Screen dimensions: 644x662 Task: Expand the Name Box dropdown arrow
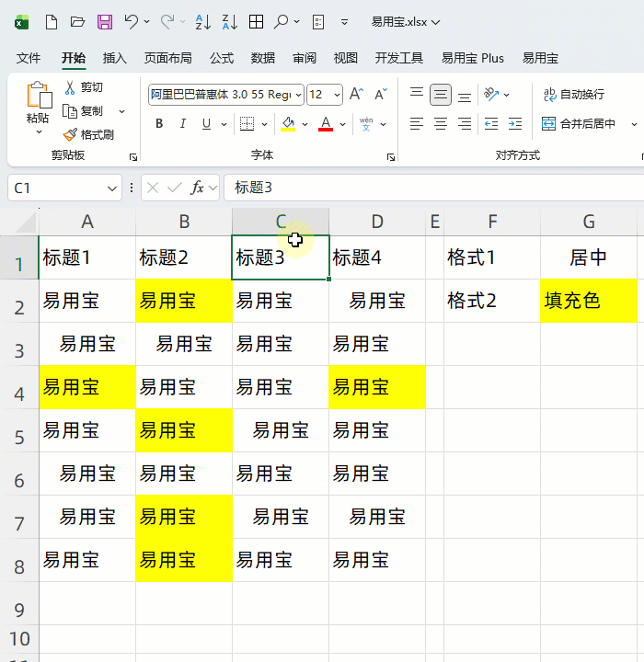coord(113,188)
